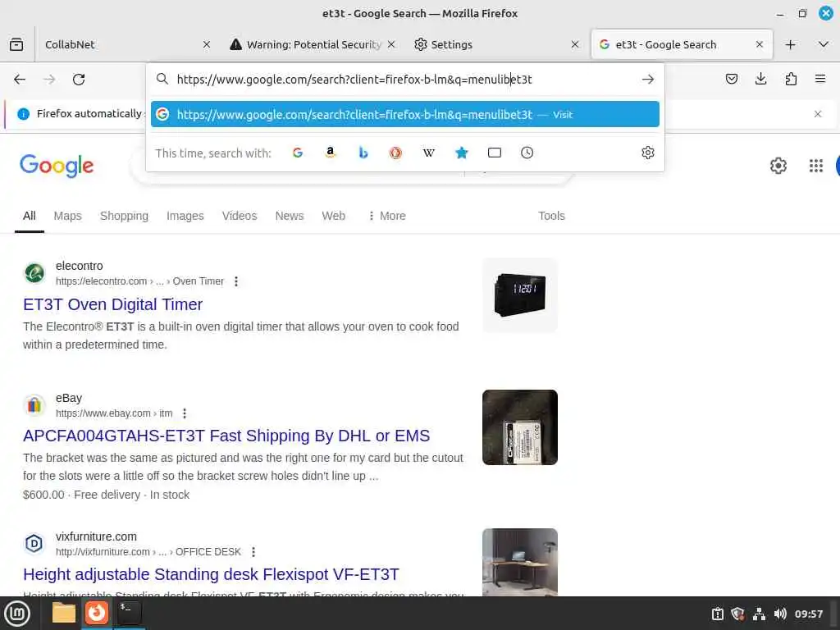Select the Videos search filter
The width and height of the screenshot is (840, 630).
click(240, 216)
